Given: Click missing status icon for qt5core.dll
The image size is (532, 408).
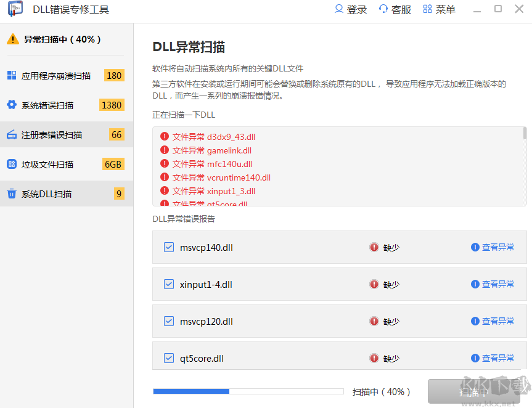Looking at the screenshot, I should click(374, 358).
